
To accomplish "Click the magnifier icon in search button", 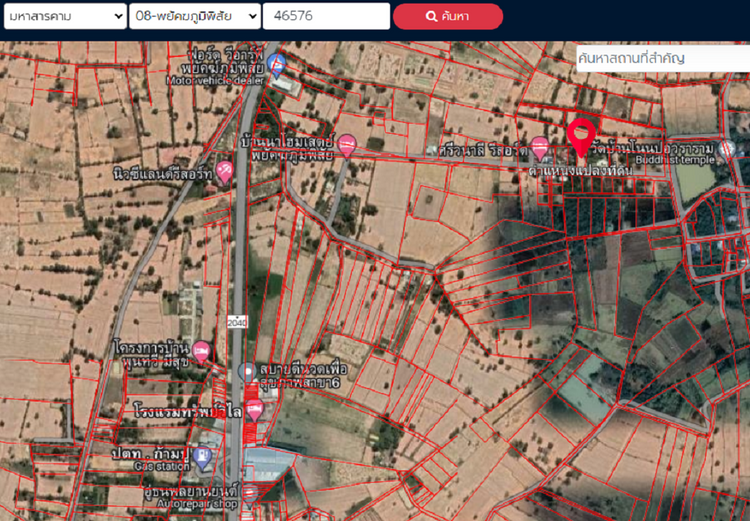I will 432,17.
